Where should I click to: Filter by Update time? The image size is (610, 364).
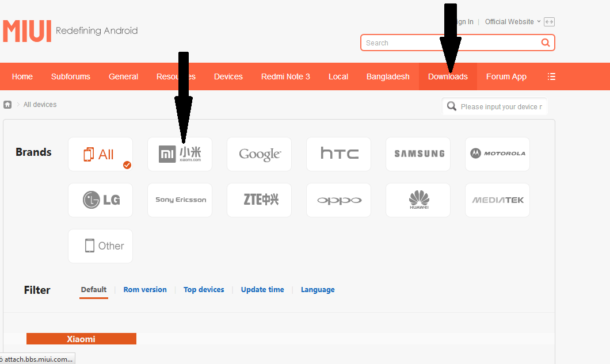tap(262, 290)
